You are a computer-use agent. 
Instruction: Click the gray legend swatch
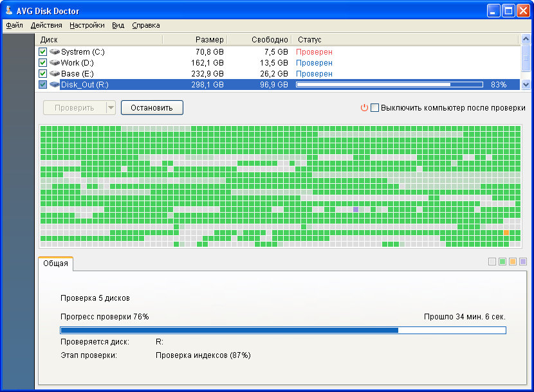point(492,262)
